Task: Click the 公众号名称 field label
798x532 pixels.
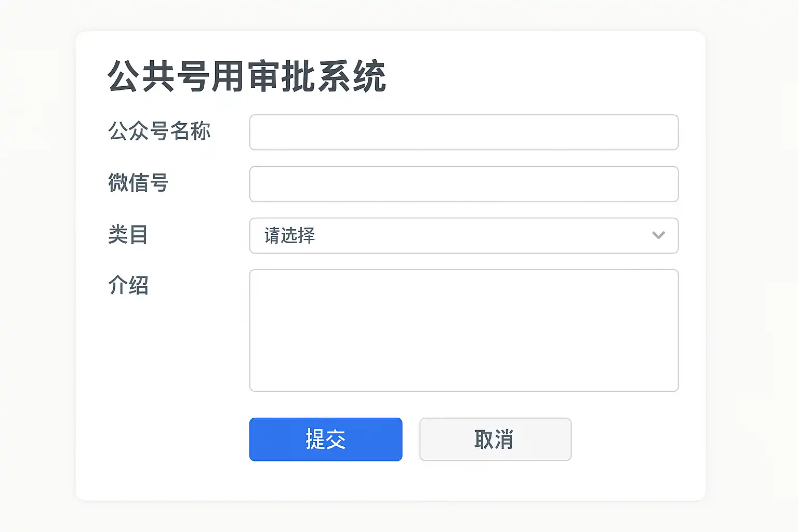Action: [159, 131]
